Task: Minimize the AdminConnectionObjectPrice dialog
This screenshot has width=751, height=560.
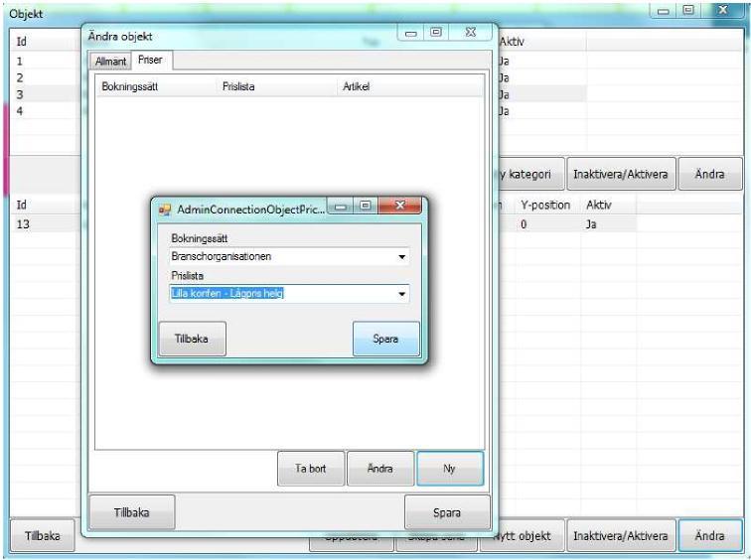Action: (x=341, y=207)
